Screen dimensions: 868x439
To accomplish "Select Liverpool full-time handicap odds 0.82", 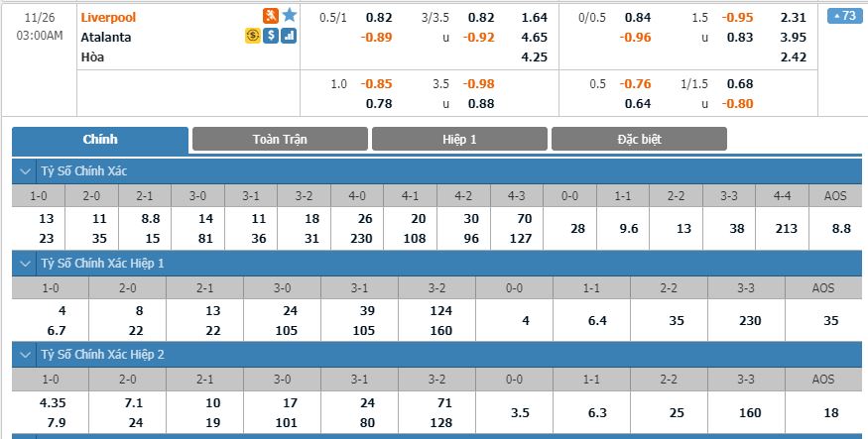I will [378, 16].
